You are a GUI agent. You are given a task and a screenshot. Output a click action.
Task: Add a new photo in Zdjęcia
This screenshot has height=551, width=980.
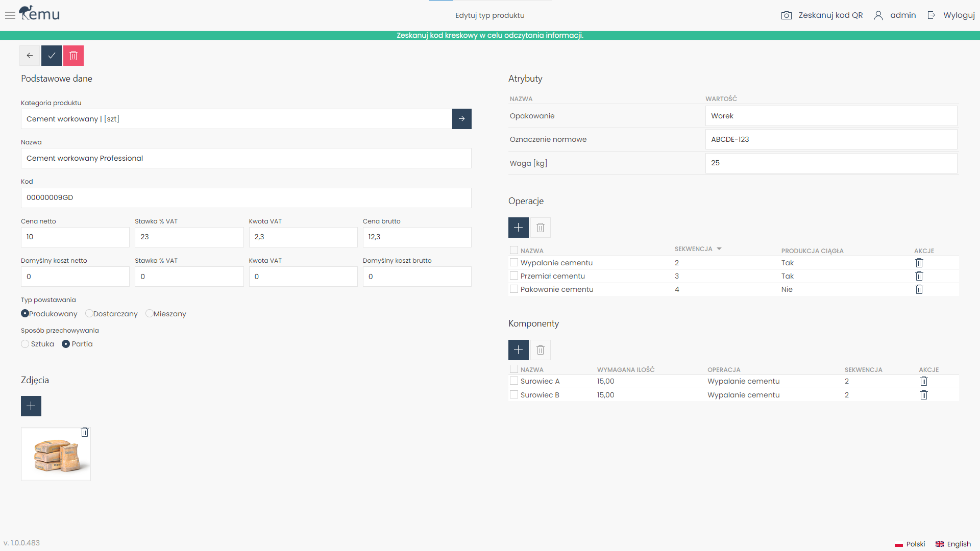point(31,406)
